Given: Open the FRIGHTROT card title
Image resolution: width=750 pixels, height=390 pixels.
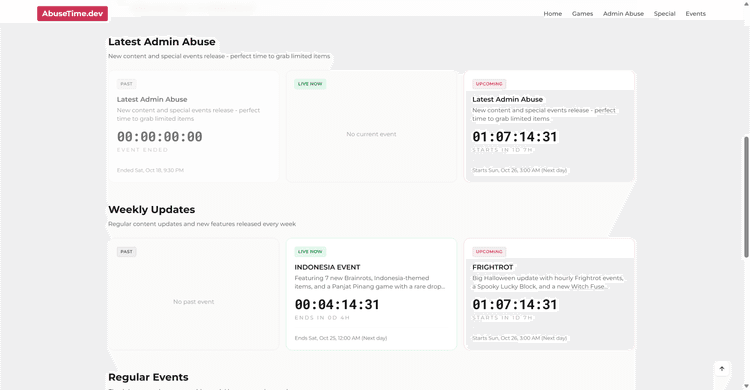Looking at the screenshot, I should coord(493,267).
